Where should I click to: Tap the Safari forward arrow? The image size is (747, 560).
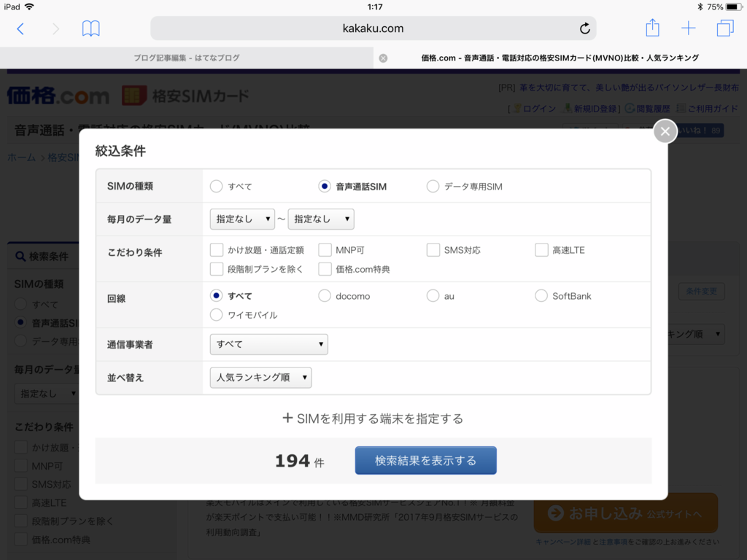coord(55,28)
